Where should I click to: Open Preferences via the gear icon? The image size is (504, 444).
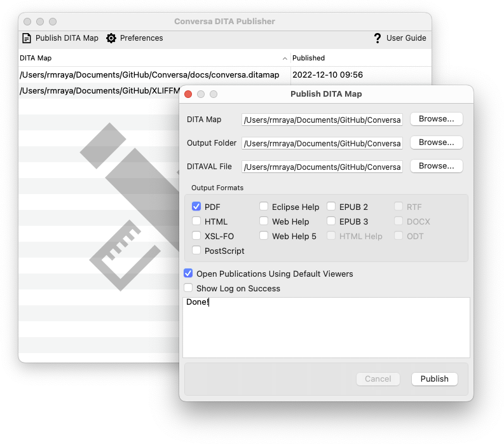pyautogui.click(x=111, y=38)
